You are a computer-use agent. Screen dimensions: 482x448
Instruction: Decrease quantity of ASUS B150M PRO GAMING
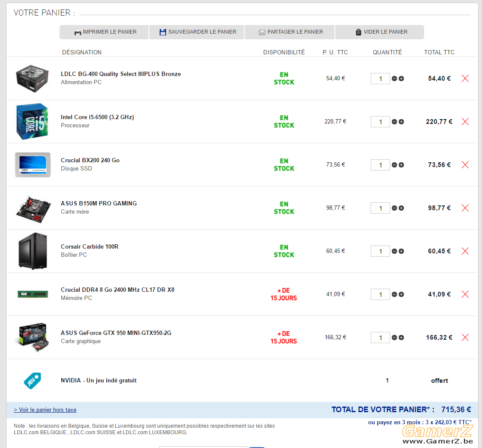pos(394,208)
